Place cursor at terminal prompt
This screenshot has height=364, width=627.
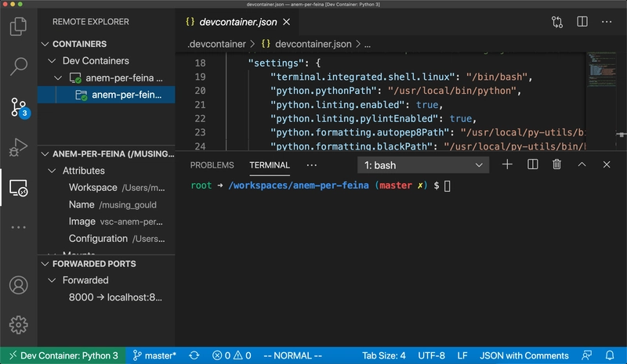pyautogui.click(x=447, y=186)
